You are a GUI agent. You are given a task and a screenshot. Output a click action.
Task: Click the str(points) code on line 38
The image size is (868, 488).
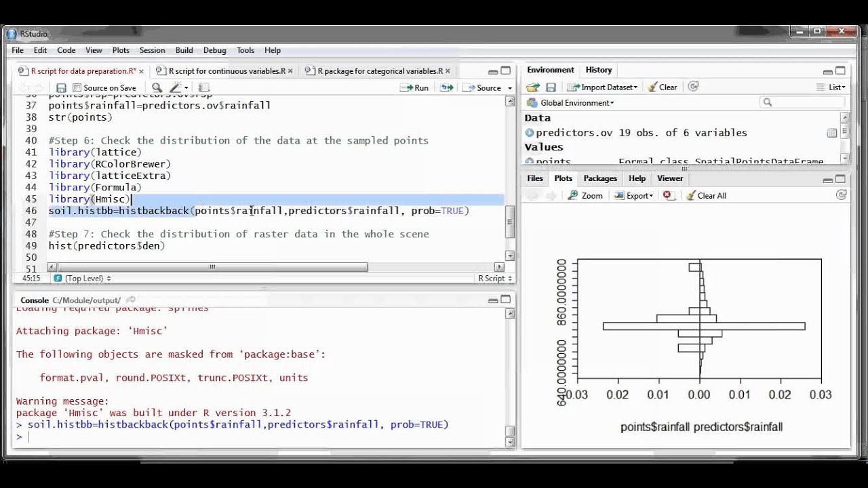click(x=80, y=117)
